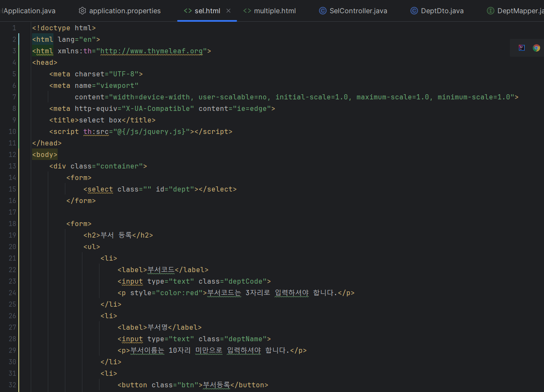Click the 'color:red' style paragraph line

tap(236, 293)
